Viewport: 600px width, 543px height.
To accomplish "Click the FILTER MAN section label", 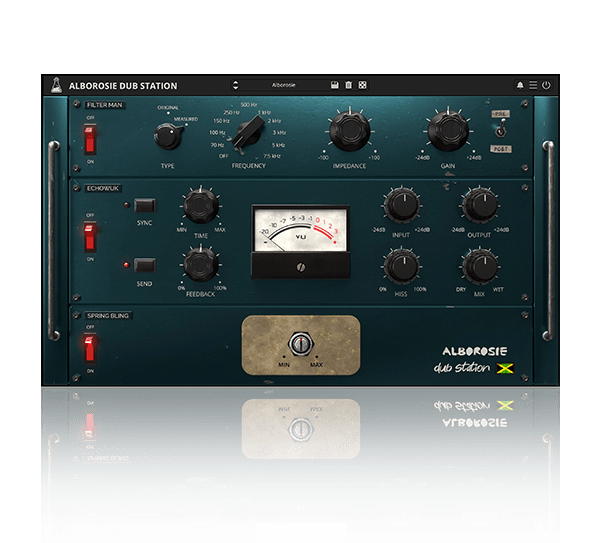I will (104, 105).
